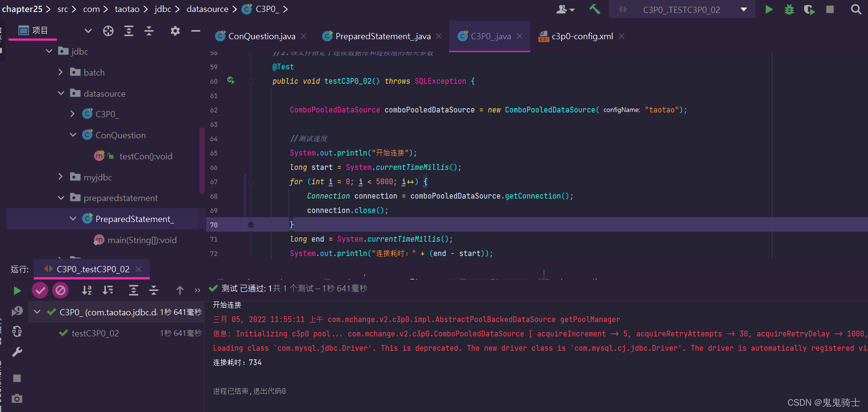Viewport: 868px width, 412px height.
Task: Click the run gutter icon at line 60
Action: point(231,80)
